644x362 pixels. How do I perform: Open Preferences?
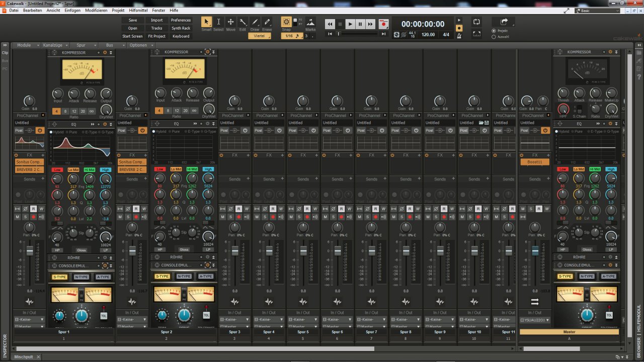pos(181,20)
